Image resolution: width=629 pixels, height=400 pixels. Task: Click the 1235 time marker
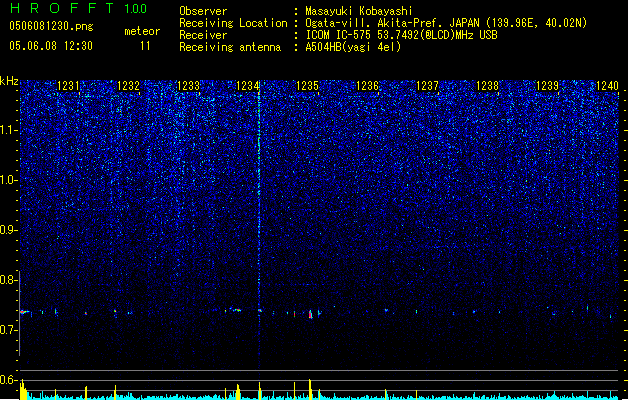pyautogui.click(x=308, y=86)
